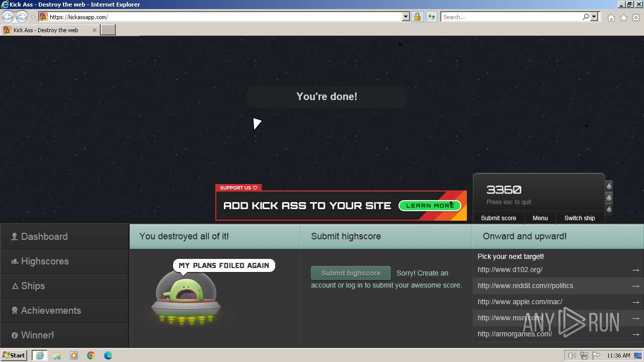Click the arrow next to msn.com
The width and height of the screenshot is (644, 362).
(636, 318)
